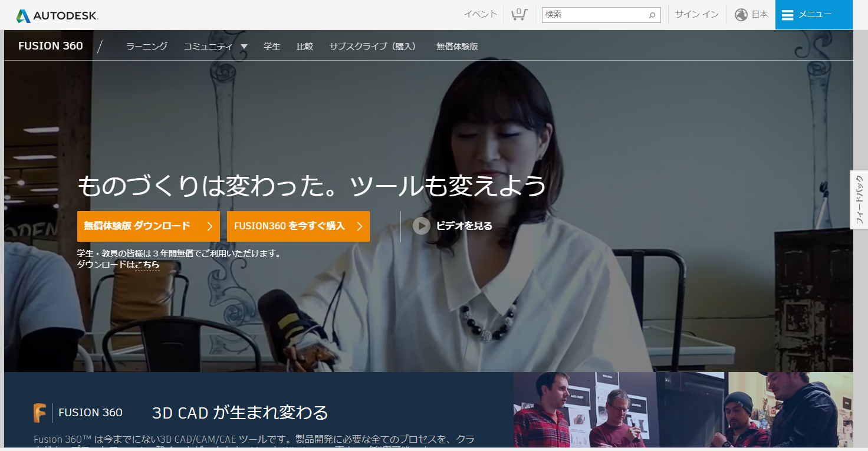Click the ビデオを見る text label
The image size is (868, 451).
tap(464, 226)
